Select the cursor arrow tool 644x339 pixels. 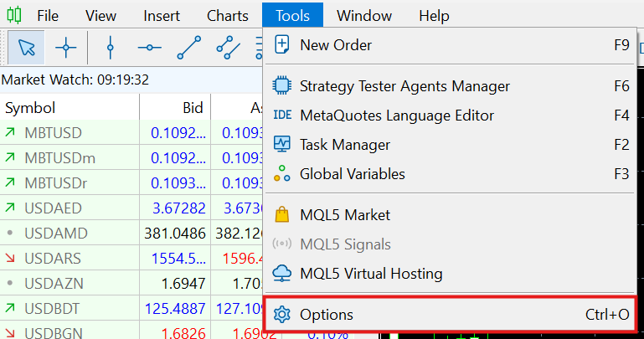coord(26,48)
